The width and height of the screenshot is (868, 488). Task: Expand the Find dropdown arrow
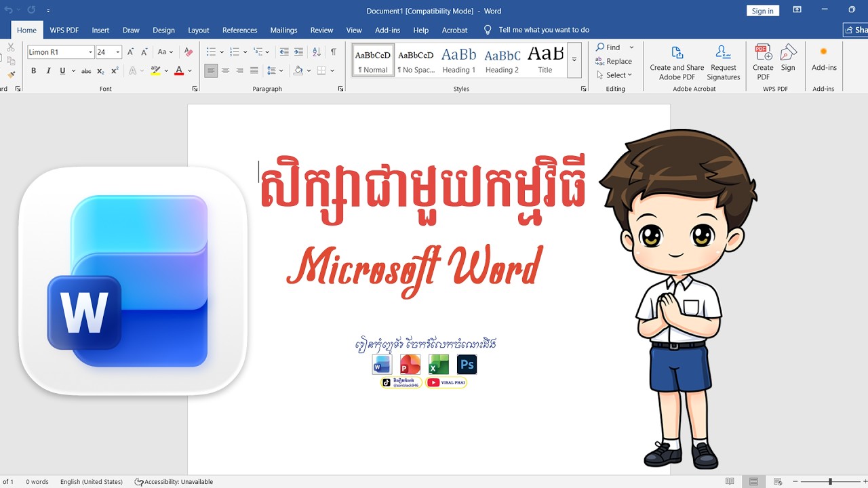click(x=631, y=47)
